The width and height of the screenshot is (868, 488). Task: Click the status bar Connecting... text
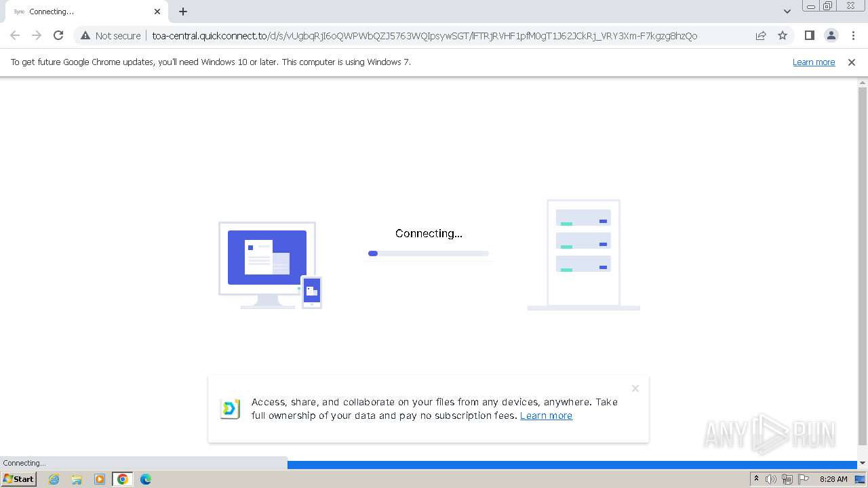(24, 463)
